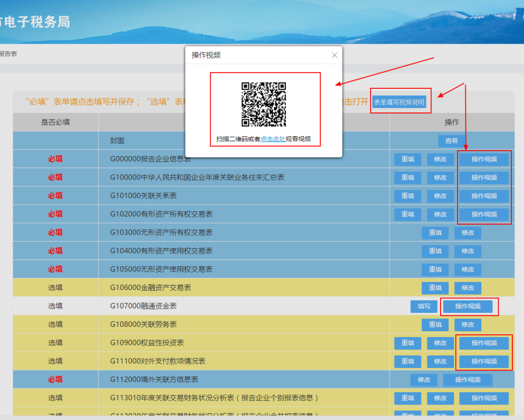Viewport: 524px width, 420px height.
Task: Select form name G101000关联关系表
Action: (143, 196)
